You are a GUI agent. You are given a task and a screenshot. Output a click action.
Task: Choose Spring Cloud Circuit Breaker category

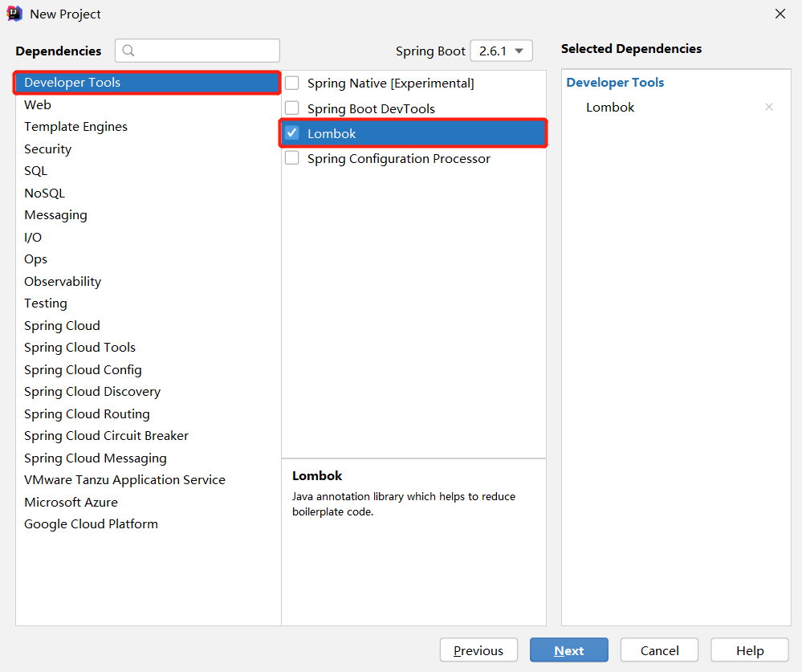point(148,436)
